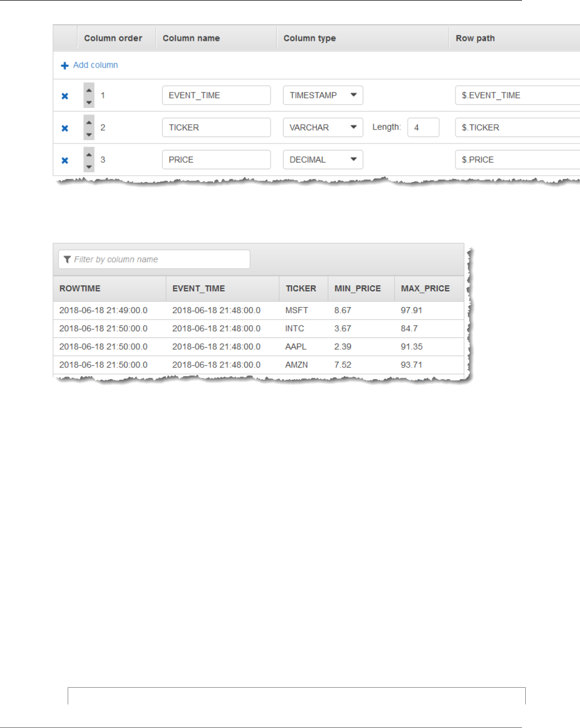Edit the VARCHAR Length field
Image resolution: width=580 pixels, height=728 pixels.
[423, 127]
